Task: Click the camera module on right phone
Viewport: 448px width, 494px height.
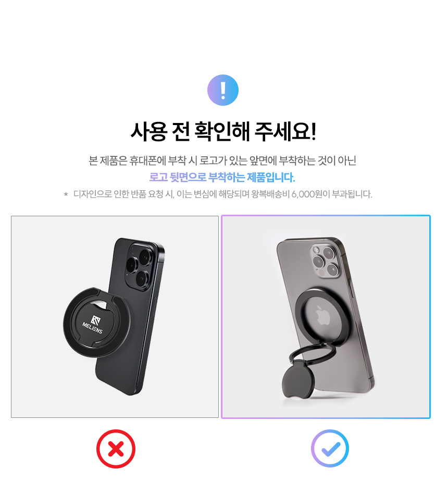Action: (326, 261)
